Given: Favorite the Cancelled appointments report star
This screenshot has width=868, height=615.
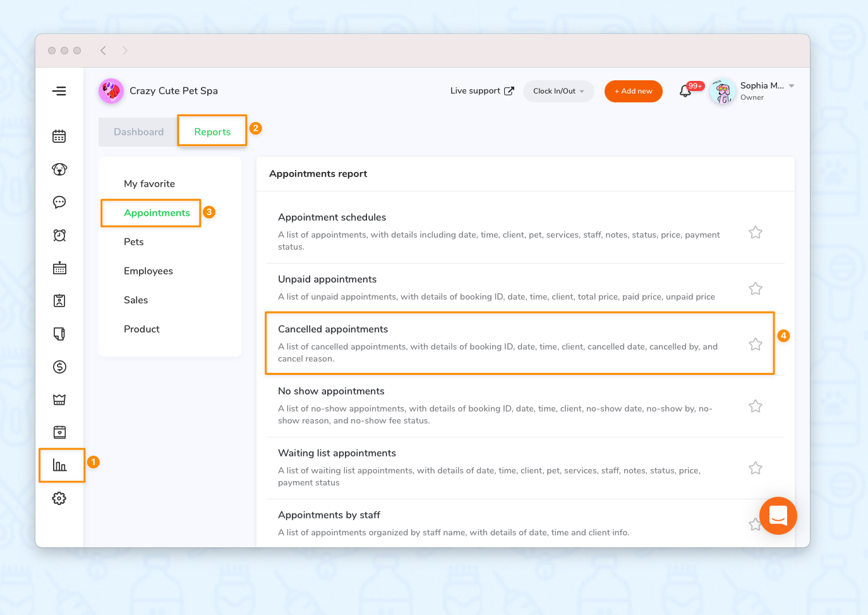Looking at the screenshot, I should (756, 344).
